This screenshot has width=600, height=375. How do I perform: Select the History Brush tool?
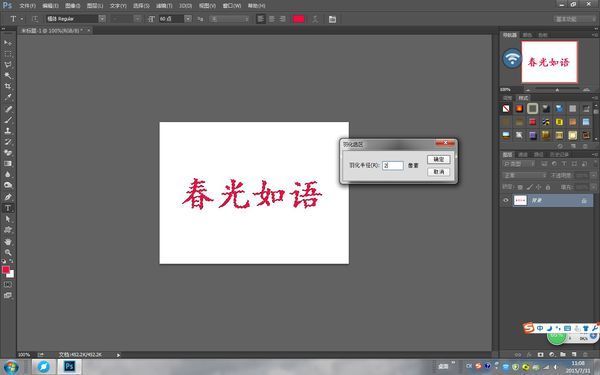[8, 142]
